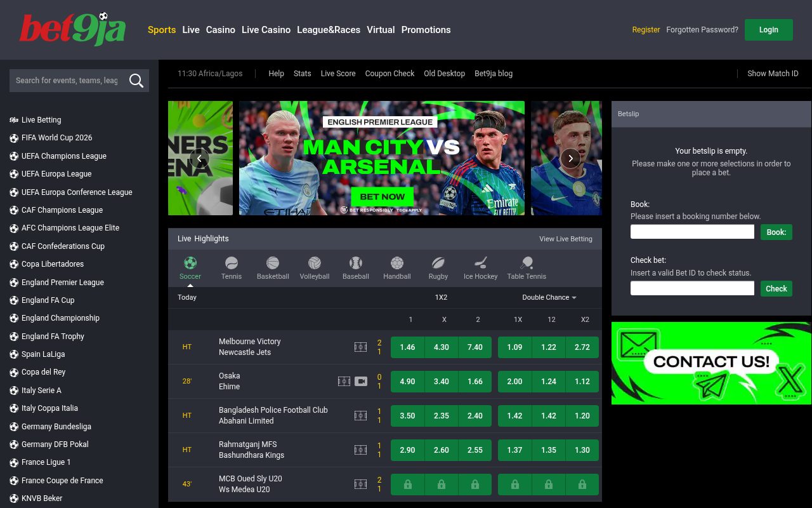Open the Double Chance dropdown
Image resolution: width=812 pixels, height=508 pixels.
pos(549,297)
